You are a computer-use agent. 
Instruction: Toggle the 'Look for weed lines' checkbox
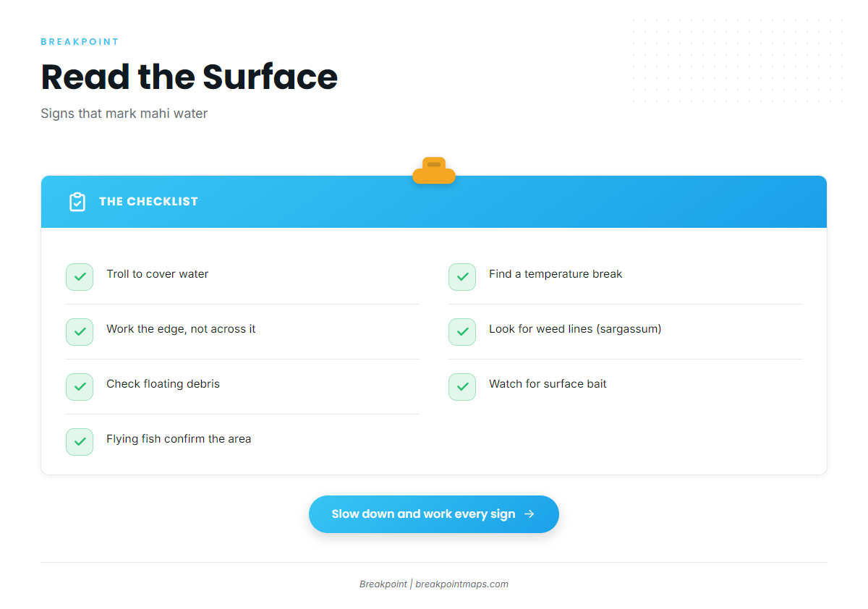[462, 332]
